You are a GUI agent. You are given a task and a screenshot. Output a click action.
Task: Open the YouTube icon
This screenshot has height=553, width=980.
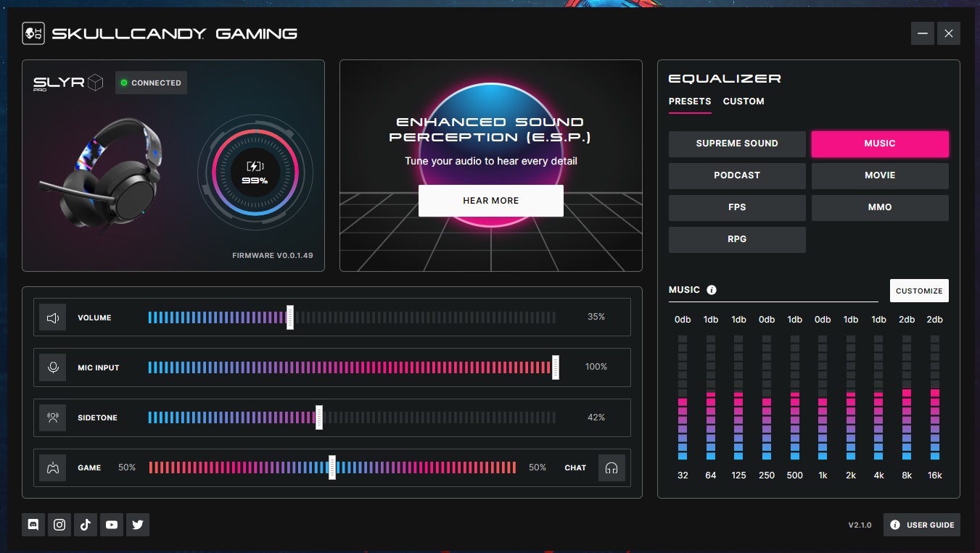112,525
